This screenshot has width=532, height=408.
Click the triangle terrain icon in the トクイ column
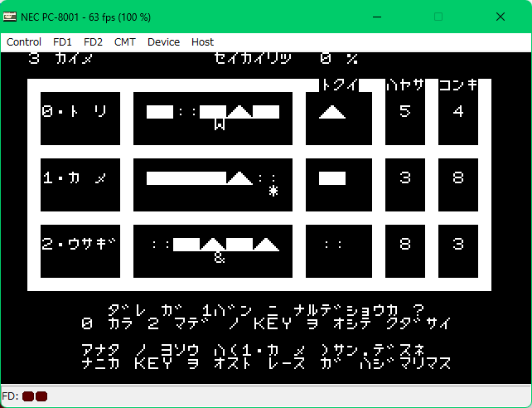(x=332, y=112)
